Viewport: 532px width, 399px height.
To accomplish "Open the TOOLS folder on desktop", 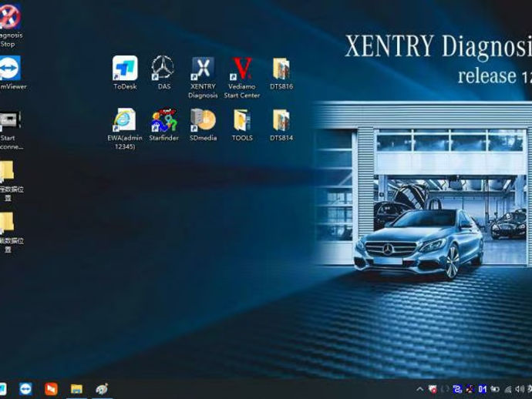I will point(242,125).
